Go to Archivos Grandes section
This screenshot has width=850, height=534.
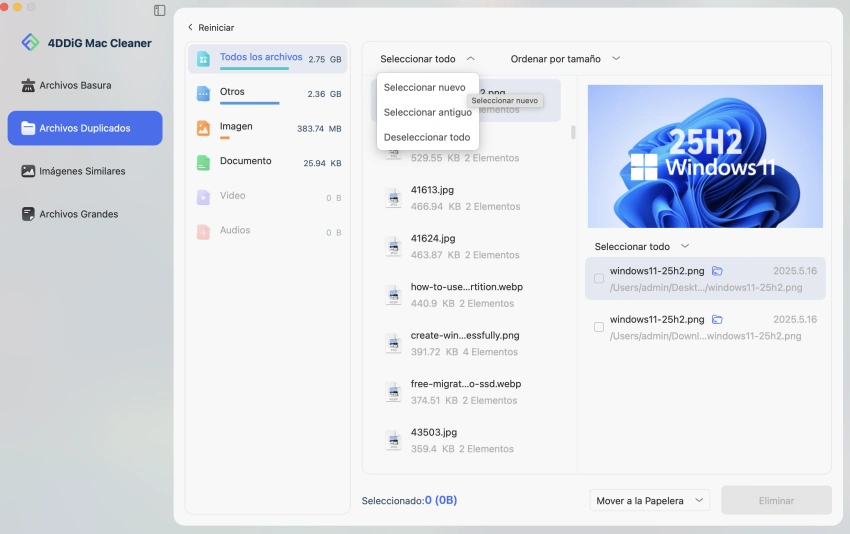tap(85, 214)
